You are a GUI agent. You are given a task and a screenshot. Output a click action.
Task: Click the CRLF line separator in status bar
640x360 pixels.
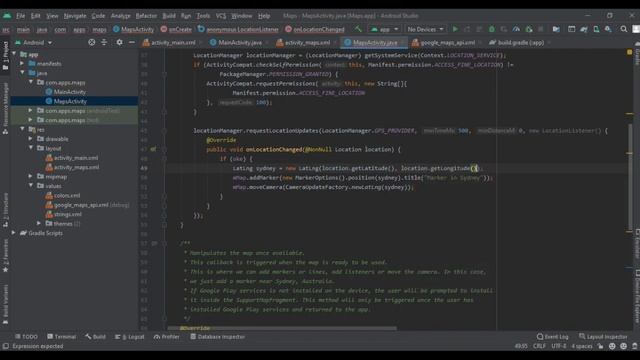(539, 346)
